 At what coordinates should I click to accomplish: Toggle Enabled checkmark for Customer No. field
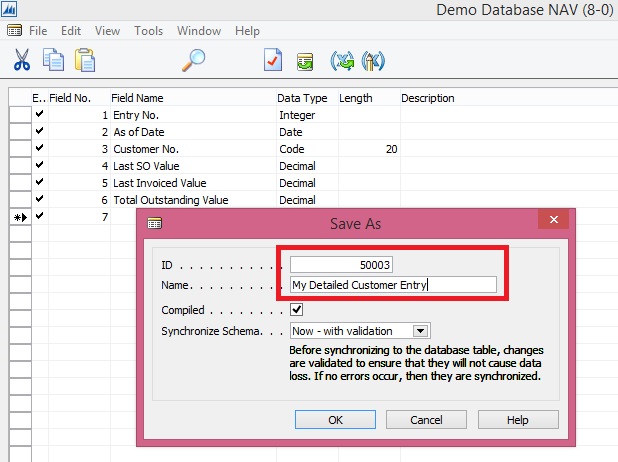point(39,149)
